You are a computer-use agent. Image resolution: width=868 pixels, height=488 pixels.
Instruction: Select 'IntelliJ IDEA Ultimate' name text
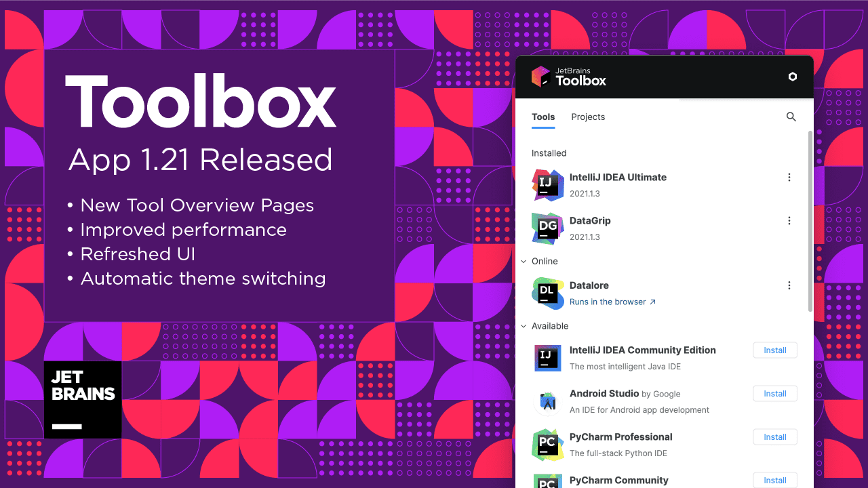pos(618,178)
